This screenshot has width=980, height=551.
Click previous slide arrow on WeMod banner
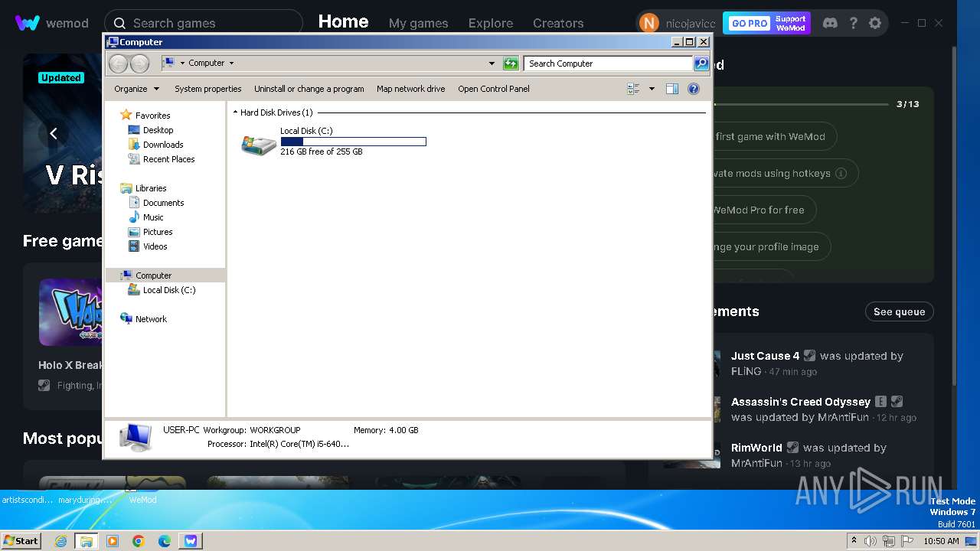click(x=54, y=134)
